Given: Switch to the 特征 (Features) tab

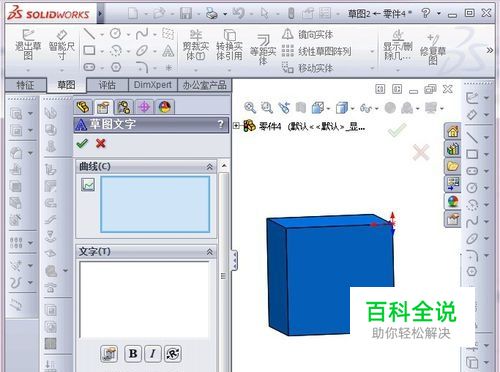Looking at the screenshot, I should click(x=25, y=86).
